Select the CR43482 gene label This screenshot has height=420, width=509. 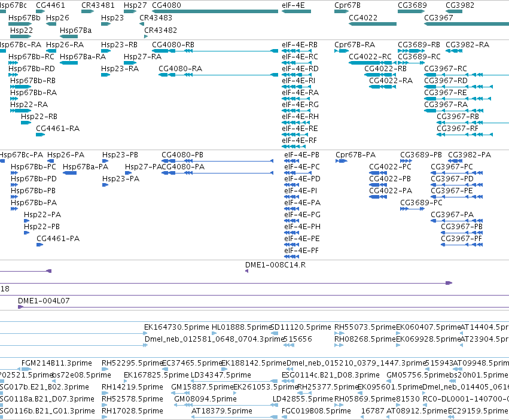(x=161, y=30)
